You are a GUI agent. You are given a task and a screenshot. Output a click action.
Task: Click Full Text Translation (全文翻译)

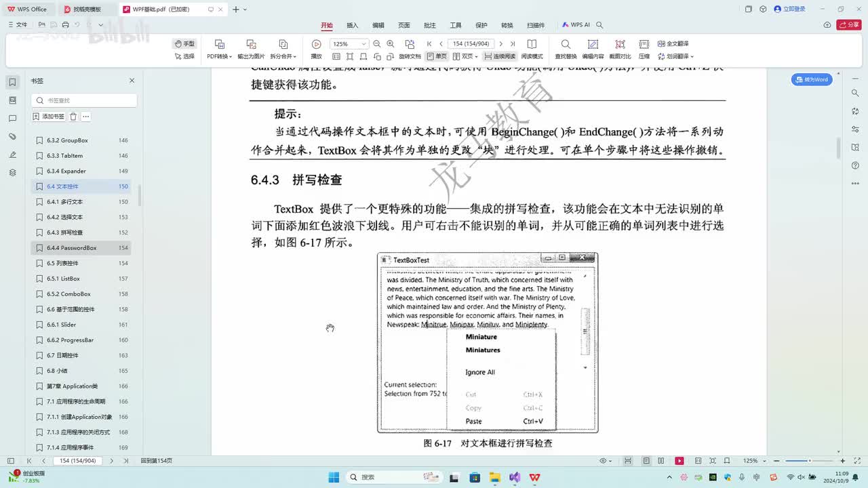click(x=672, y=43)
